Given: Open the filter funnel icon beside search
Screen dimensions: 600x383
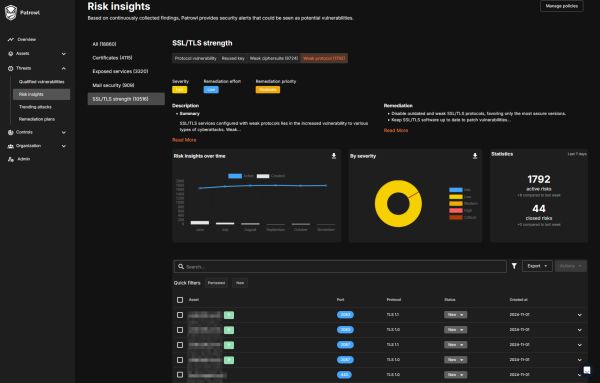Looking at the screenshot, I should click(514, 266).
